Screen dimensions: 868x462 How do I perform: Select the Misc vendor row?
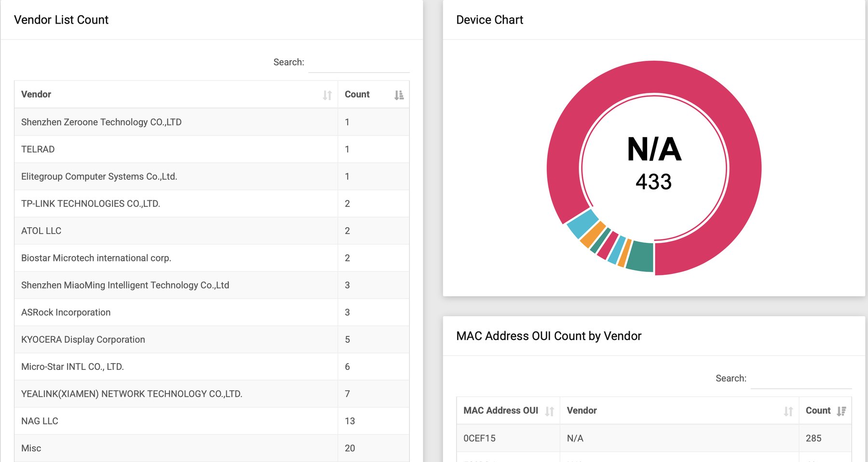tap(212, 448)
